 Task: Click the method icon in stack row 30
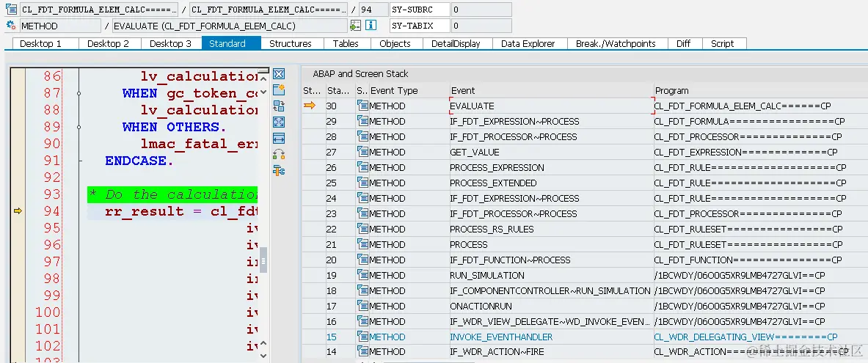coord(362,106)
